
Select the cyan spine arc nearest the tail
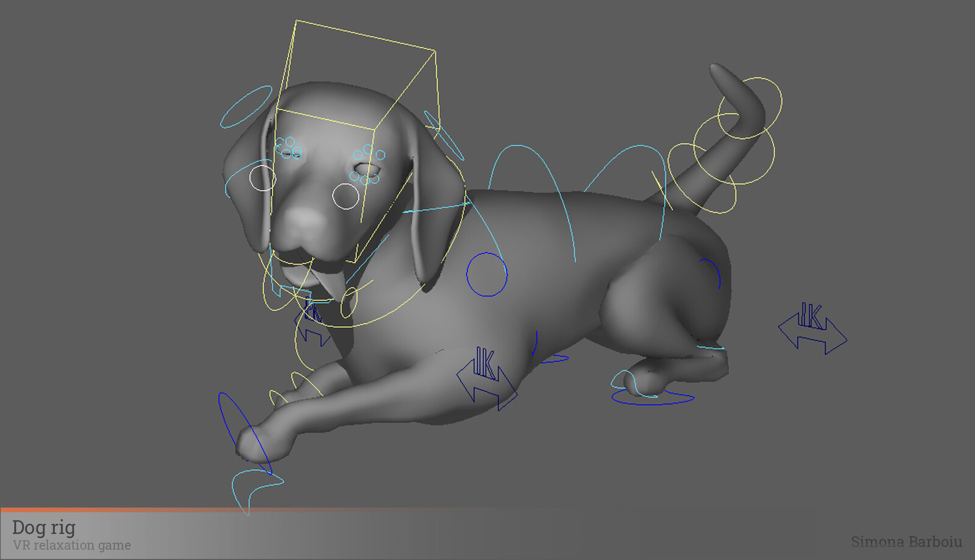[x=626, y=192]
